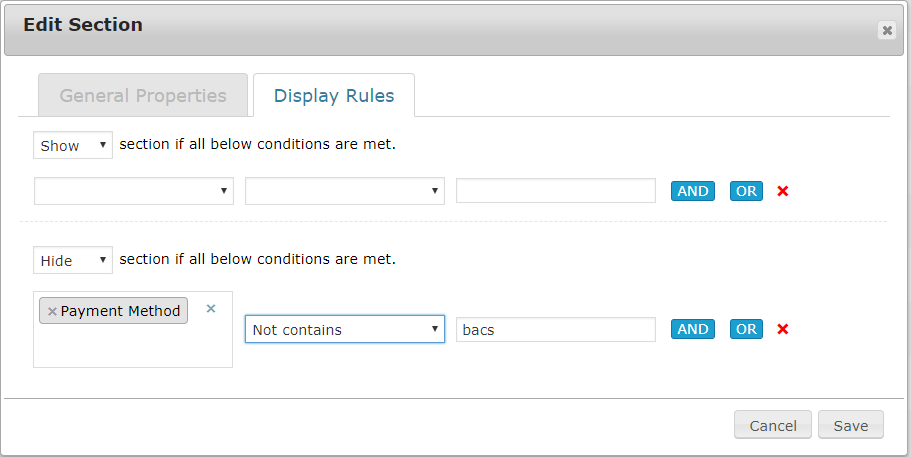Delete the first Show rule condition row

pyautogui.click(x=783, y=191)
